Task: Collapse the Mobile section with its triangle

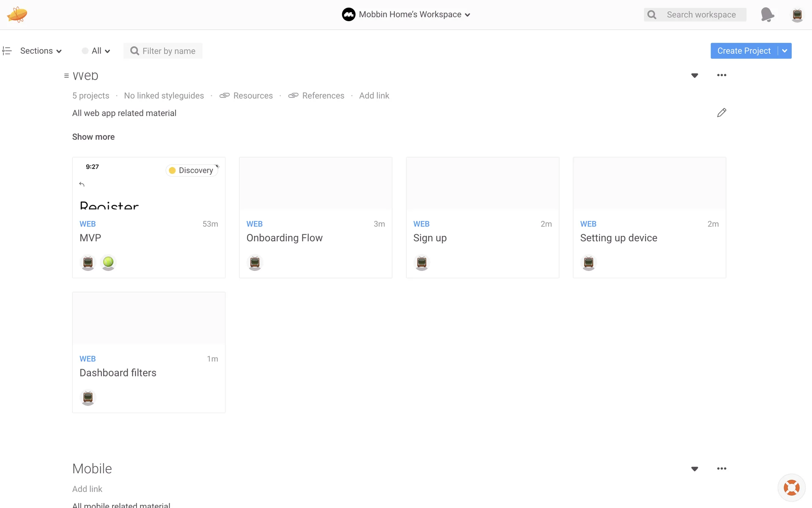Action: 694,469
